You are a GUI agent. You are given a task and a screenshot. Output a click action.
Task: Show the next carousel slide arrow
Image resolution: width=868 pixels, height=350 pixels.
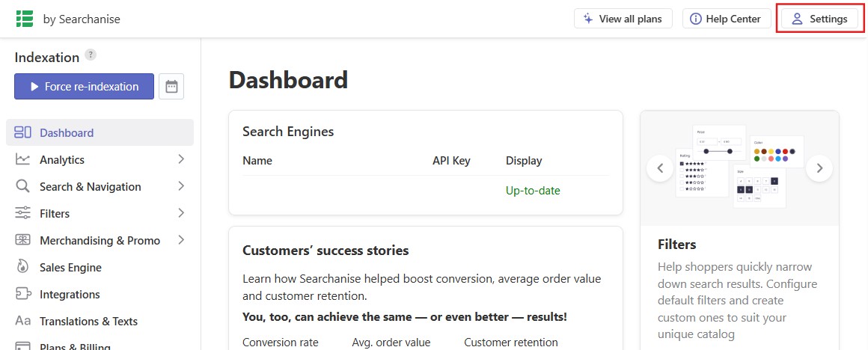point(819,168)
